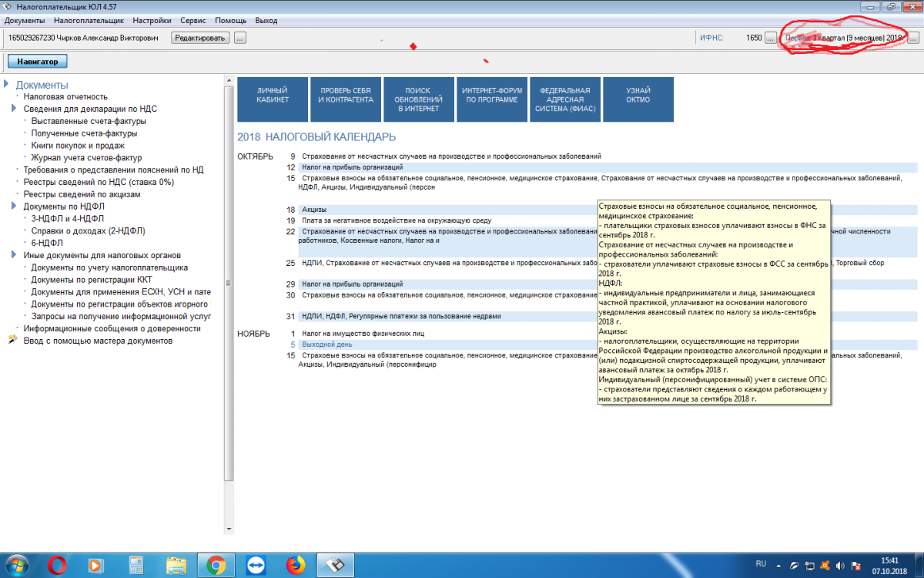The image size is (924, 578).
Task: Click the ellipsis button after the reporting period
Action: [x=914, y=38]
